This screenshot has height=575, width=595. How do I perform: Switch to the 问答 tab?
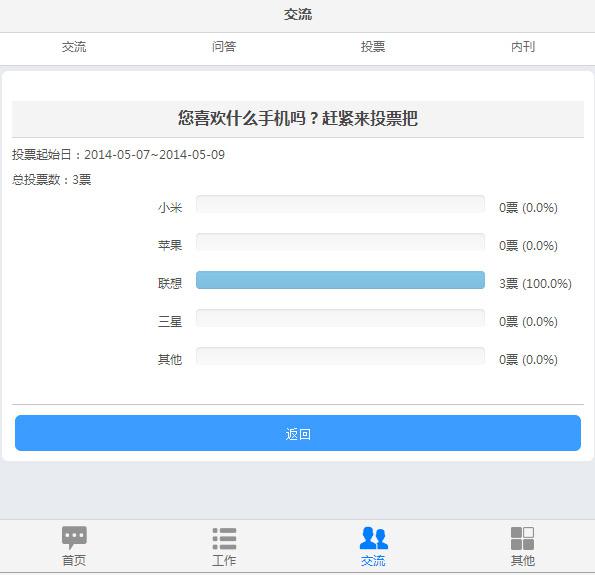tap(224, 47)
